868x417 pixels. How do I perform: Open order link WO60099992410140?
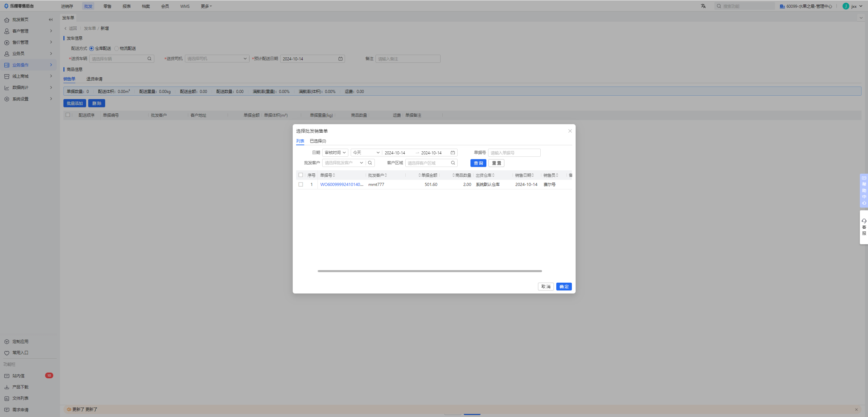click(342, 185)
